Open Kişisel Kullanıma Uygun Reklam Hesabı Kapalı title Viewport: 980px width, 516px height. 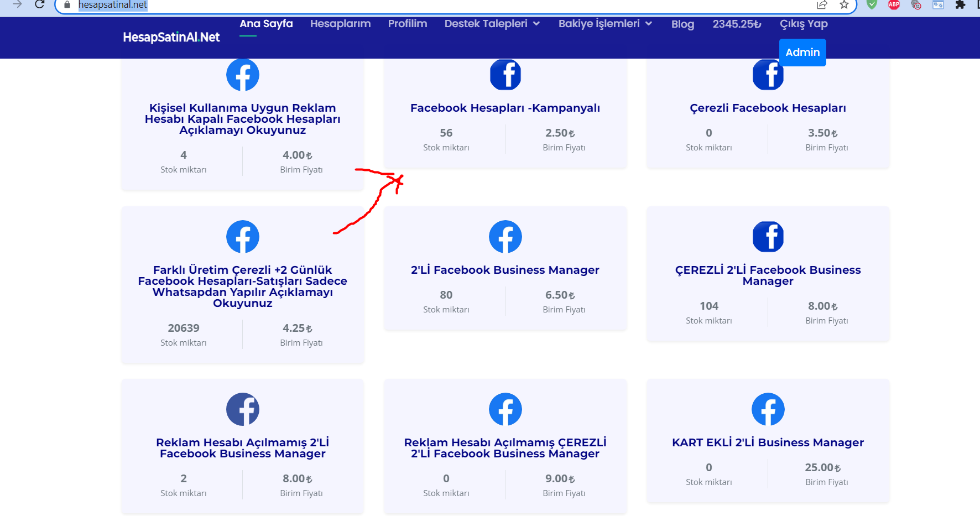[243, 119]
